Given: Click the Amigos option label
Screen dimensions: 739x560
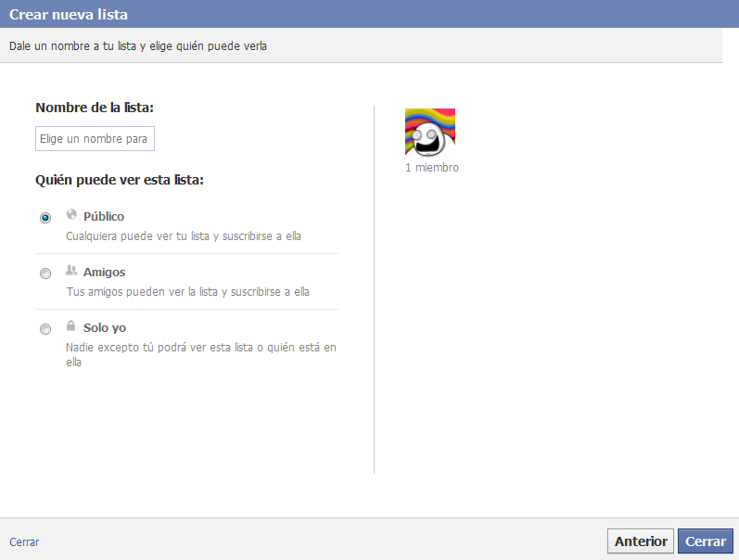Looking at the screenshot, I should [104, 272].
